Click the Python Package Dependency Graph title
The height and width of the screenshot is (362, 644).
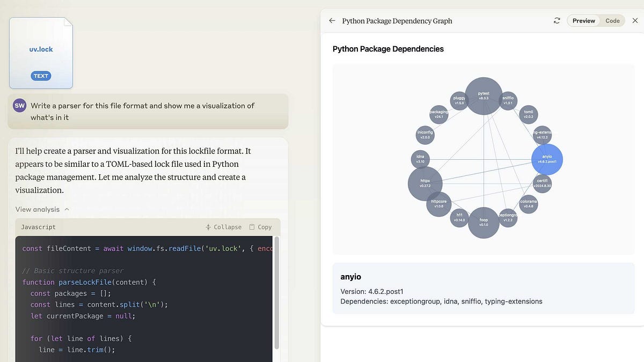(397, 21)
